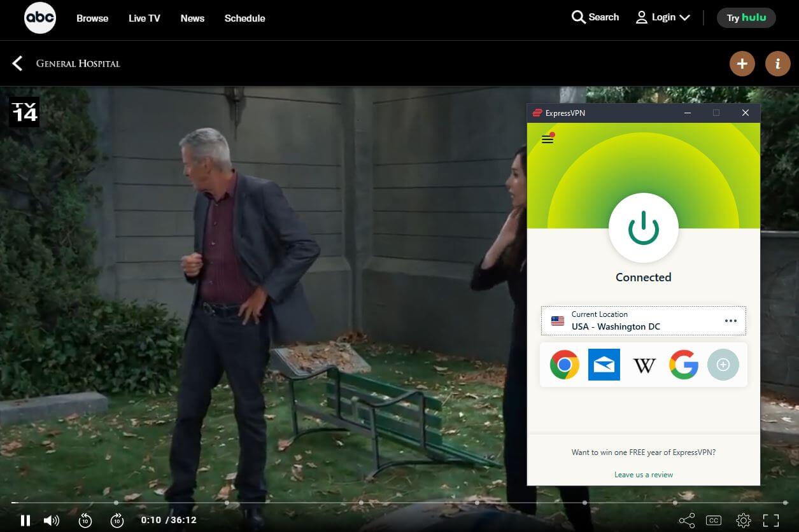Toggle closed captions

point(714,521)
